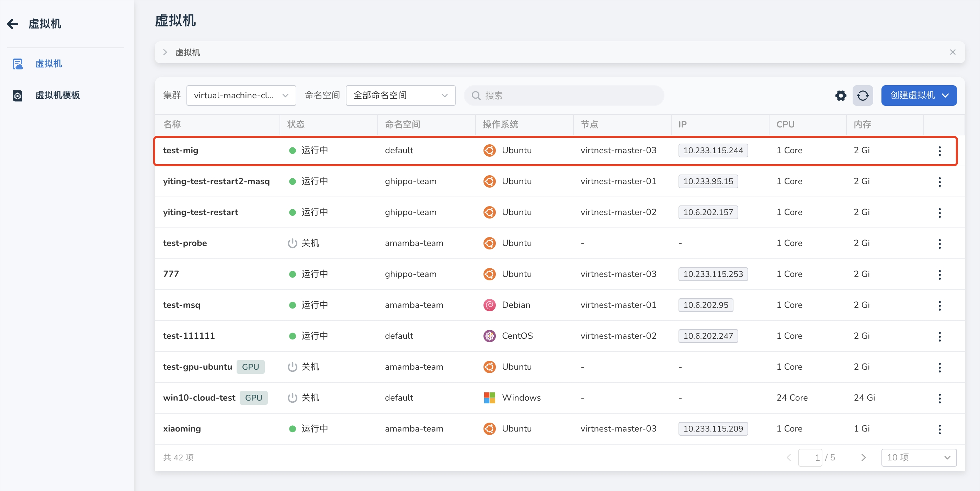980x491 pixels.
Task: Click the back arrow beside 虚拟机
Action: coord(13,24)
